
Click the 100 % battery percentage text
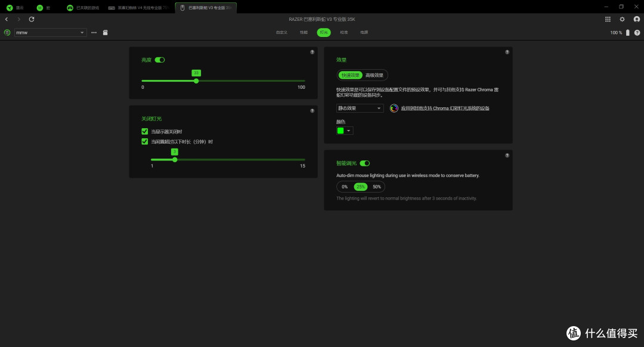coord(616,32)
